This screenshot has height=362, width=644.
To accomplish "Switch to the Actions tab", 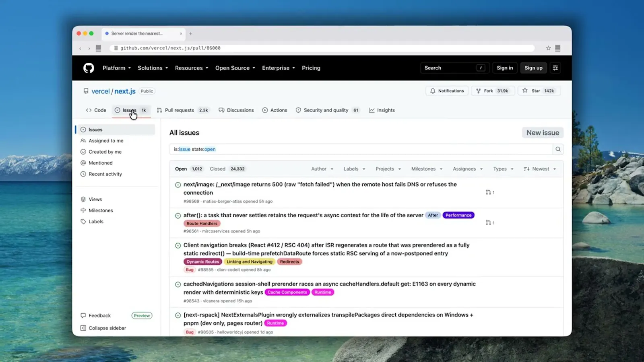I will [x=275, y=110].
